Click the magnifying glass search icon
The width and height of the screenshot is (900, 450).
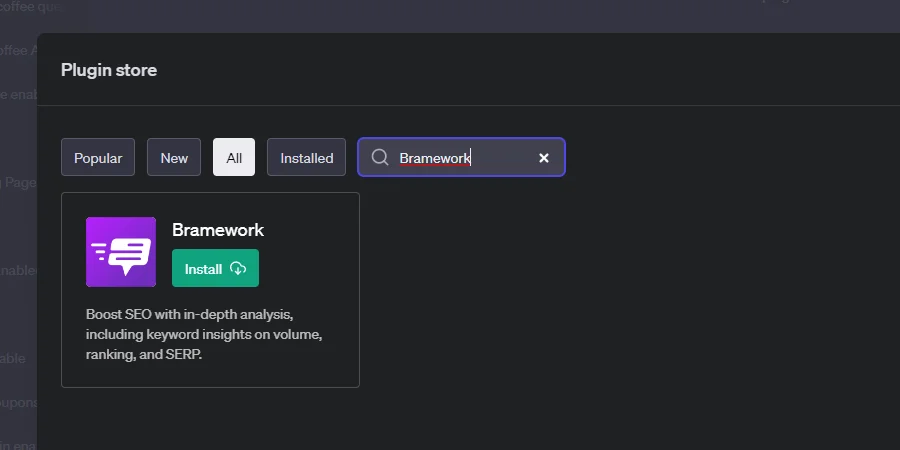pos(380,157)
